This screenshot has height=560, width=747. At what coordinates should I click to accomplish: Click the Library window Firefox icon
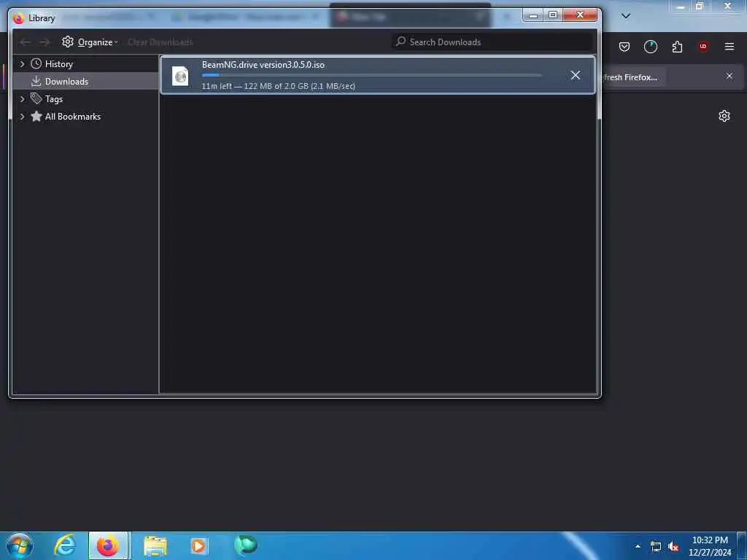tap(18, 18)
